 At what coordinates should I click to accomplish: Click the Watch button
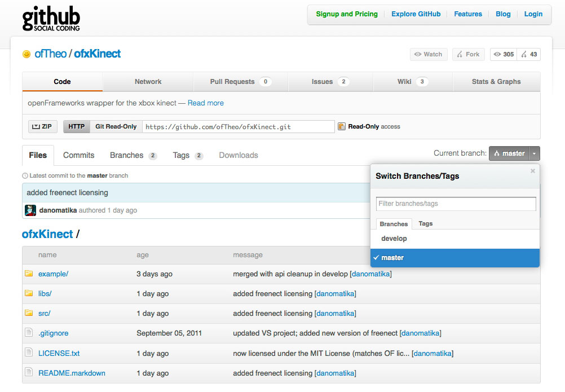(429, 54)
